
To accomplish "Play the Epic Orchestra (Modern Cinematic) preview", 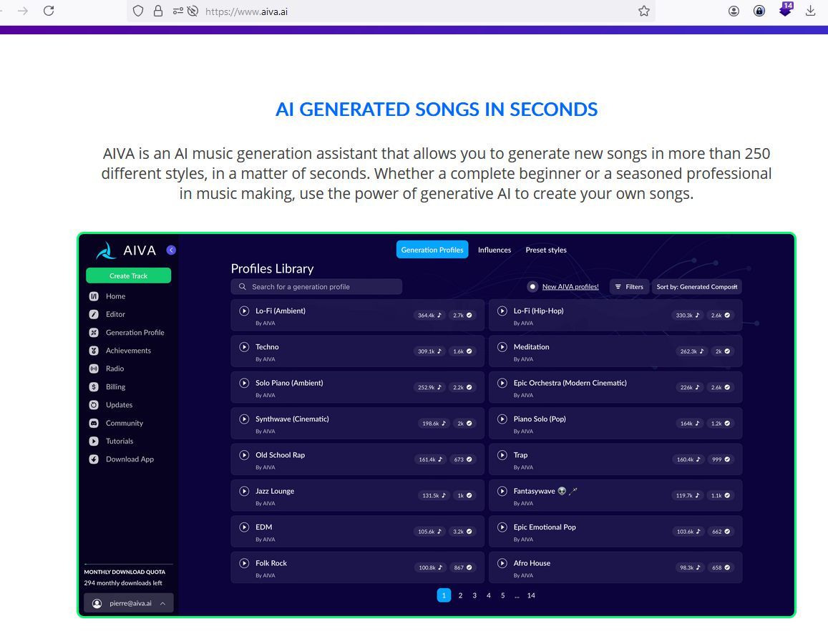I will click(x=502, y=383).
